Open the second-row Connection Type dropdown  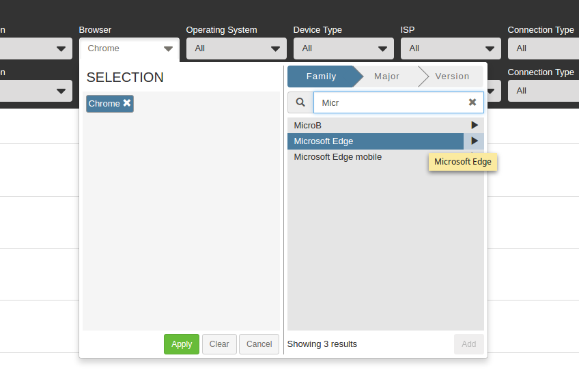(x=543, y=91)
